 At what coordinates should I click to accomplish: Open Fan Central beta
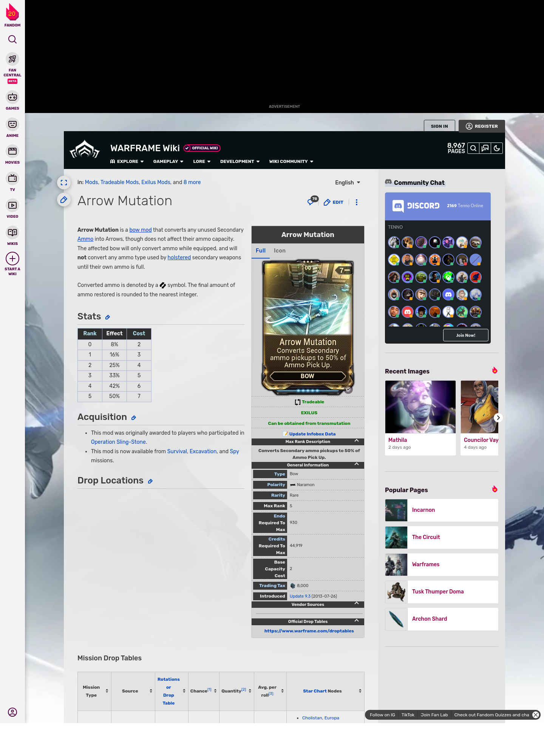12,68
